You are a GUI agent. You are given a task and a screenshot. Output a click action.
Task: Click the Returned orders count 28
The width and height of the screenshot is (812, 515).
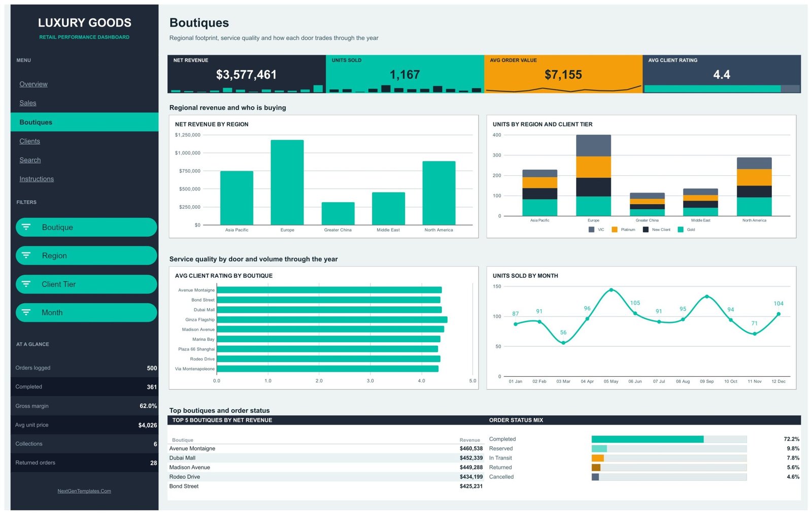pos(153,463)
